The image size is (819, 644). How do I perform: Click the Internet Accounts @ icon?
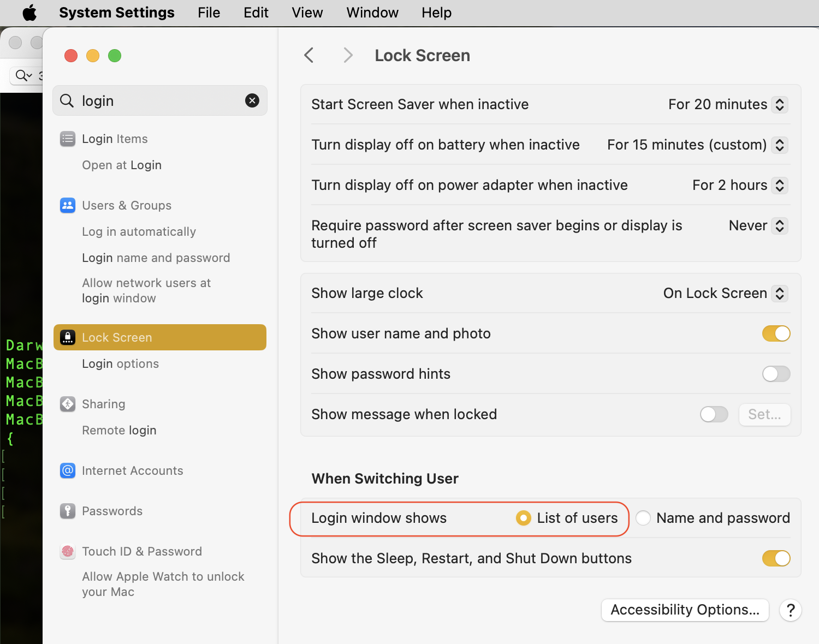point(68,470)
